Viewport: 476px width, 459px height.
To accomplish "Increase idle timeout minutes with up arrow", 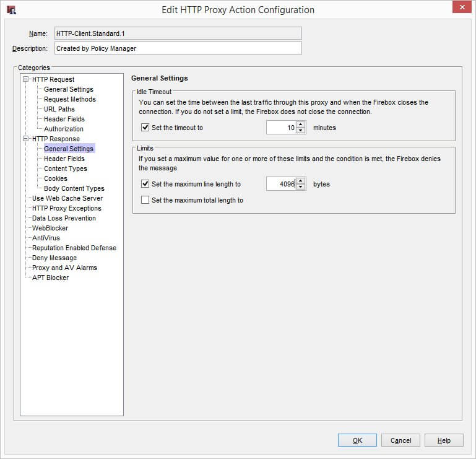I will [301, 125].
